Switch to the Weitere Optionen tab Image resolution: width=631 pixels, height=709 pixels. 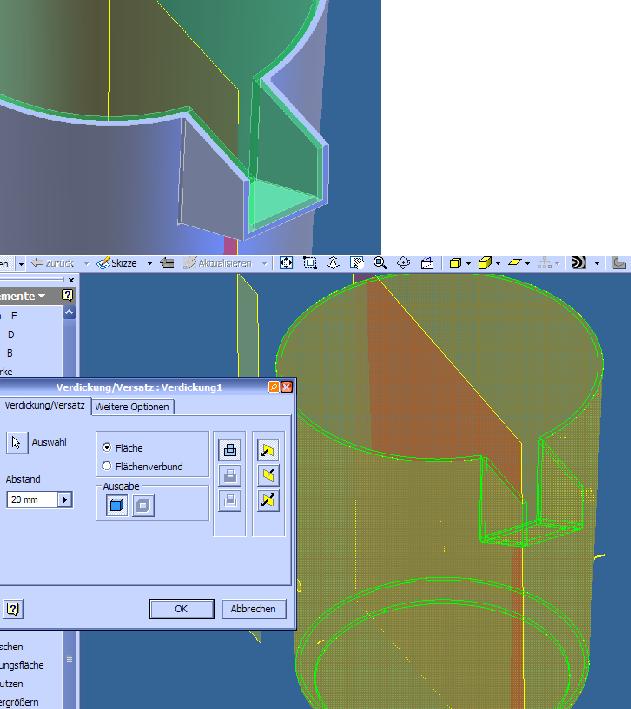point(133,406)
